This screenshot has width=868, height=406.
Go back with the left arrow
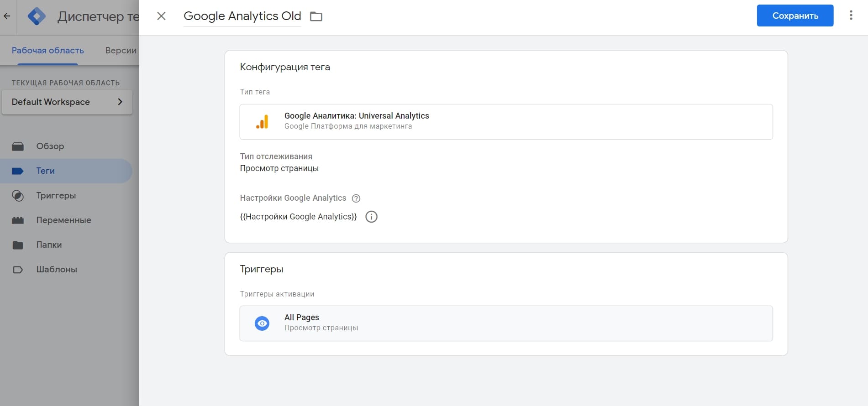(x=7, y=16)
